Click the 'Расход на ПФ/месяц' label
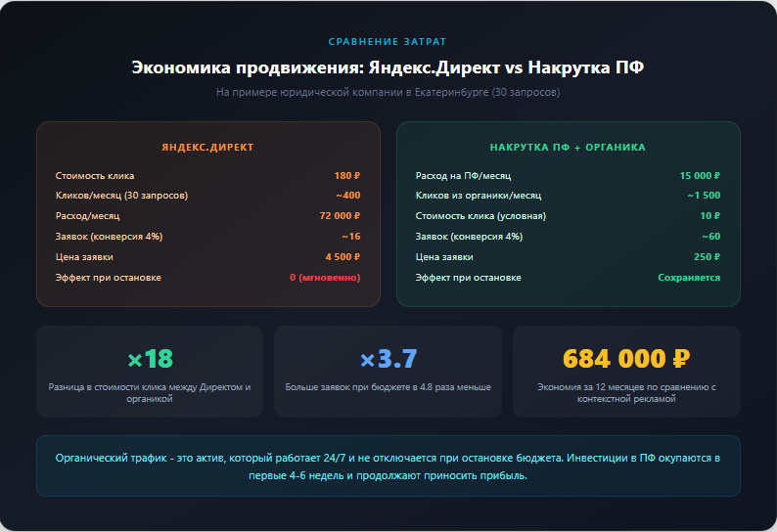This screenshot has height=532, width=777. (463, 176)
